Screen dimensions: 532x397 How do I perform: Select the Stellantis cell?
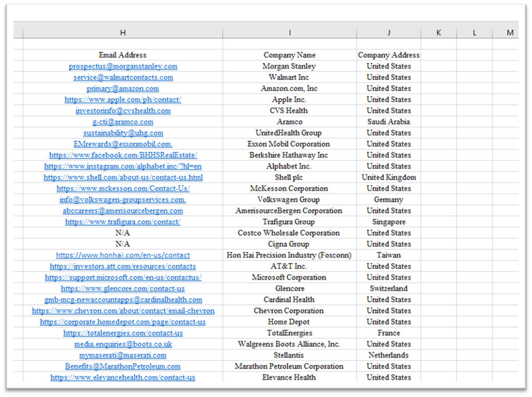pyautogui.click(x=290, y=356)
